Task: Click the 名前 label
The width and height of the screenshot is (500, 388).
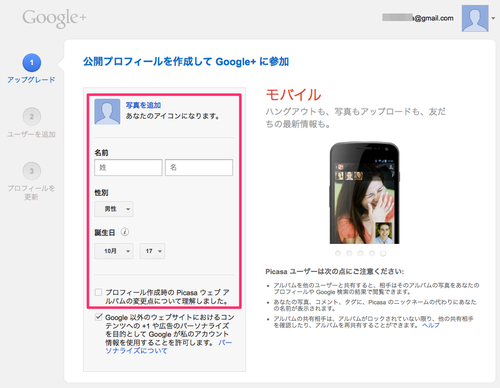Action: pyautogui.click(x=101, y=153)
